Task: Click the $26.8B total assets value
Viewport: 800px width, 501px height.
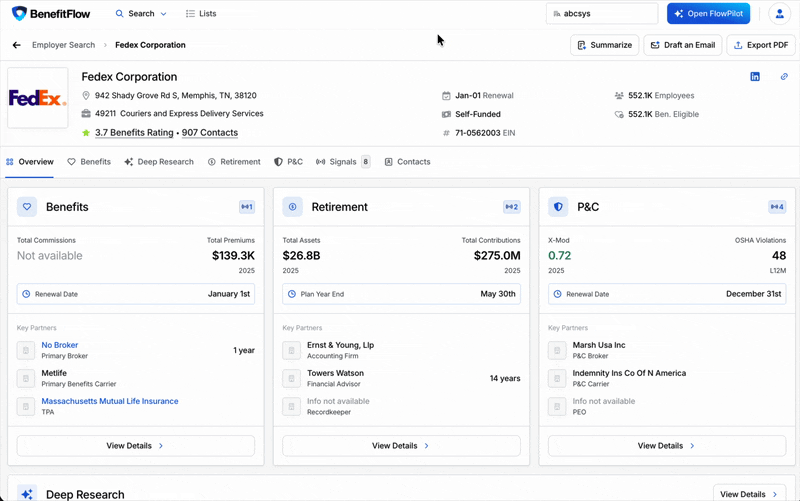Action: pos(302,256)
